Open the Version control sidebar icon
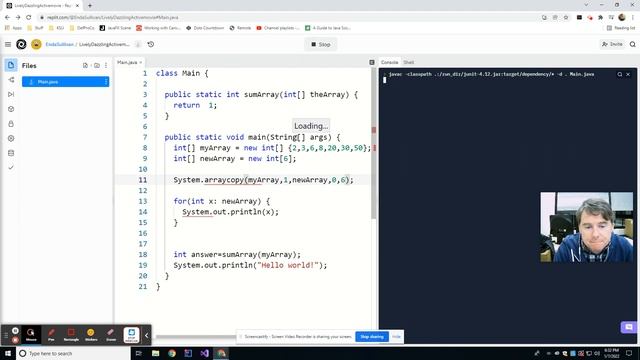The image size is (640, 360). pos(11,80)
